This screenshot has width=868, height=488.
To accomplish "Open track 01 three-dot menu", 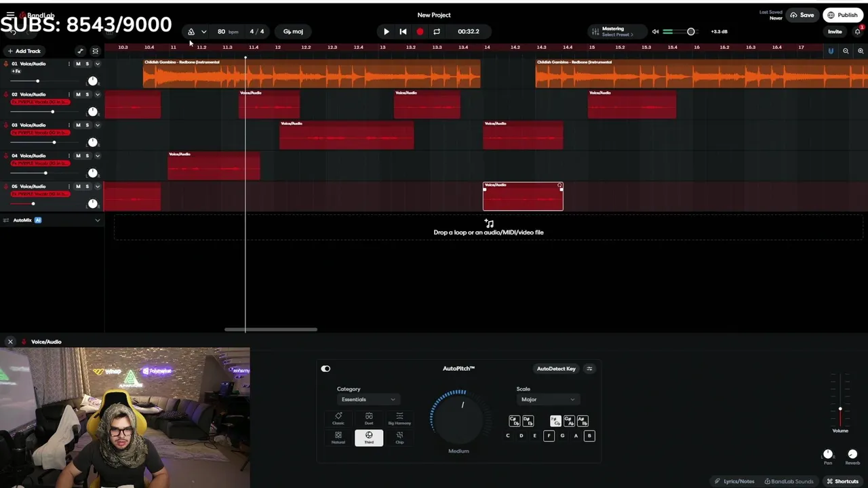I will click(x=68, y=64).
